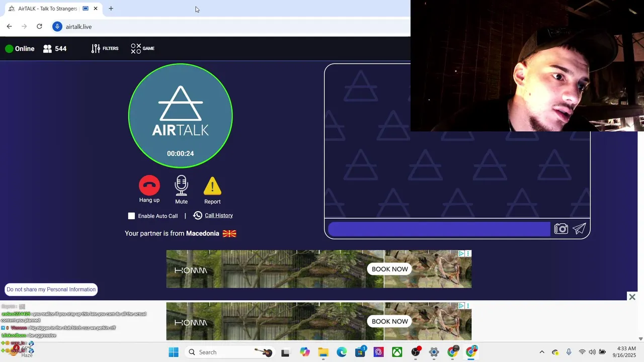
Task: Focus the chat message input field
Action: [439, 229]
